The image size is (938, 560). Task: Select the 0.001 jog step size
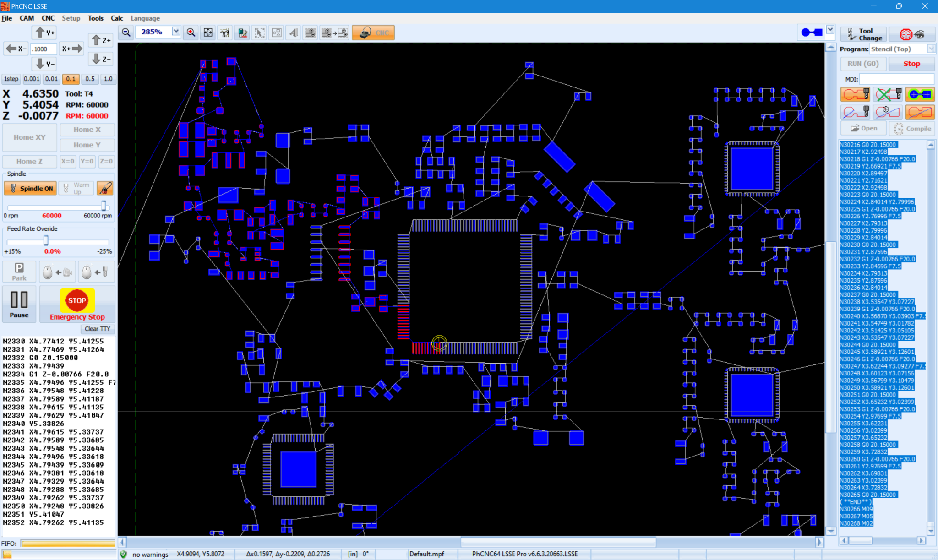tap(32, 79)
